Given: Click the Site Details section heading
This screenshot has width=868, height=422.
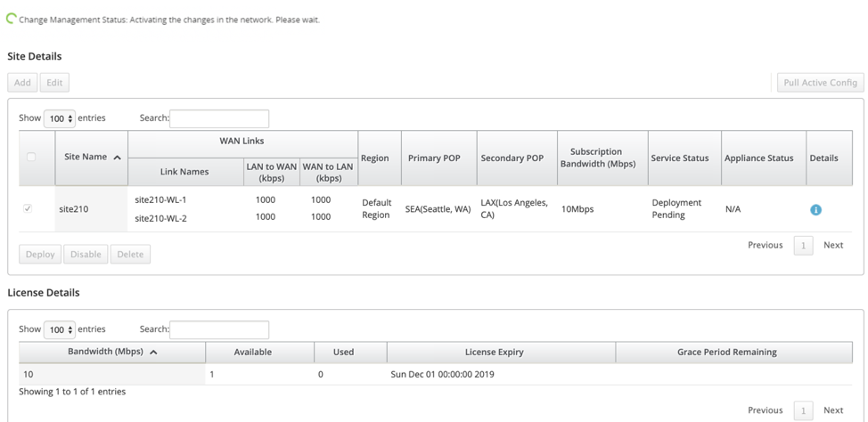Looking at the screenshot, I should click(x=35, y=56).
